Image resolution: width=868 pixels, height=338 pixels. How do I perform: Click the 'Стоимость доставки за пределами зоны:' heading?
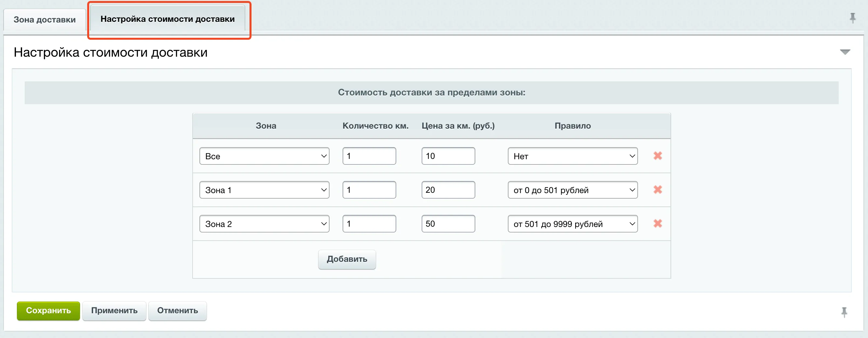point(431,92)
